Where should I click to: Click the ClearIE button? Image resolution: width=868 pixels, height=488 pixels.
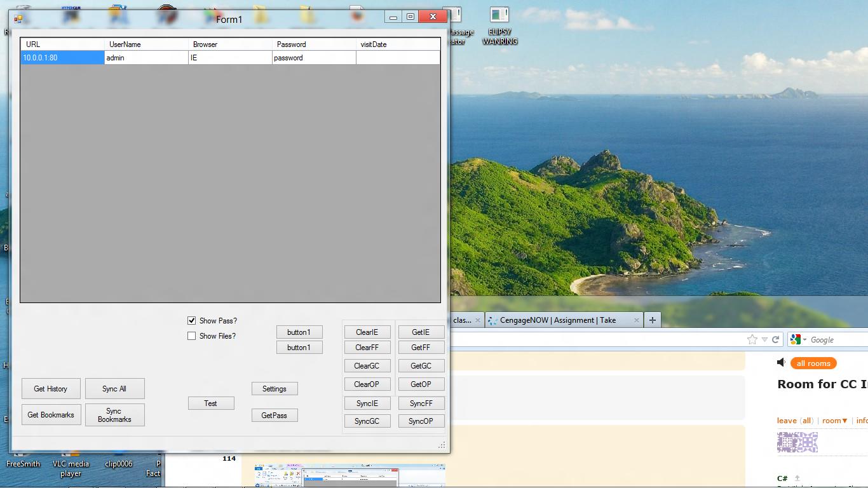pos(367,332)
